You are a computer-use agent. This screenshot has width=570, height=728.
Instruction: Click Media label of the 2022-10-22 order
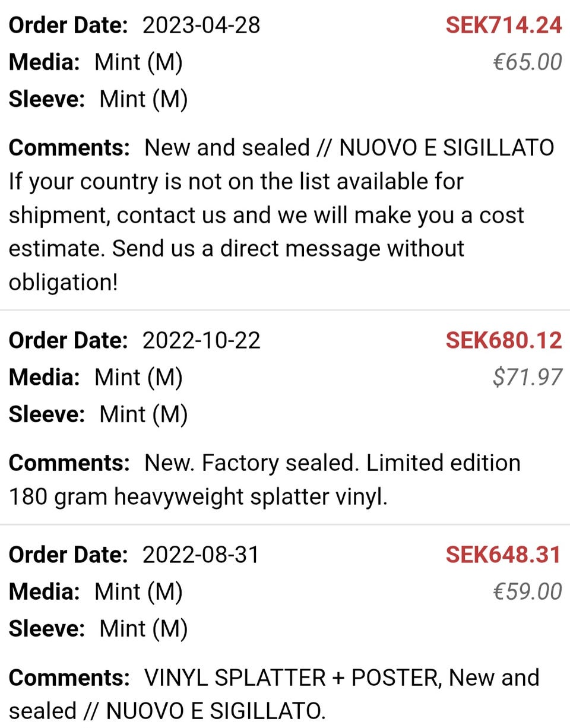pyautogui.click(x=45, y=377)
